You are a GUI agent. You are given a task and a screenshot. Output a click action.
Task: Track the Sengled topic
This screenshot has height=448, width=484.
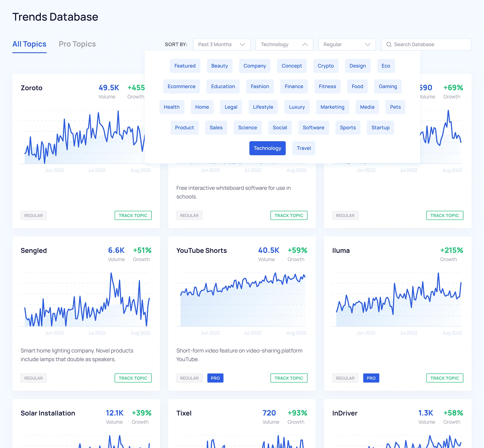[x=133, y=378]
